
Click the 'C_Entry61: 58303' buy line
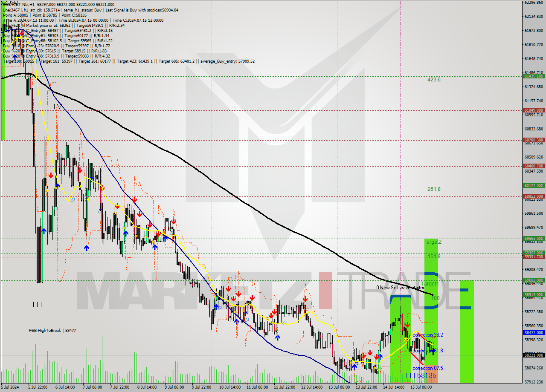56,35
